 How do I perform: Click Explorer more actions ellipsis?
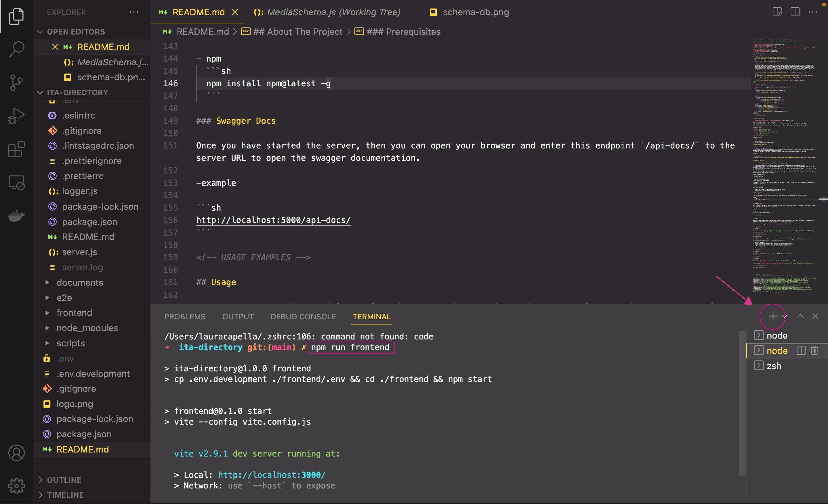pos(134,12)
